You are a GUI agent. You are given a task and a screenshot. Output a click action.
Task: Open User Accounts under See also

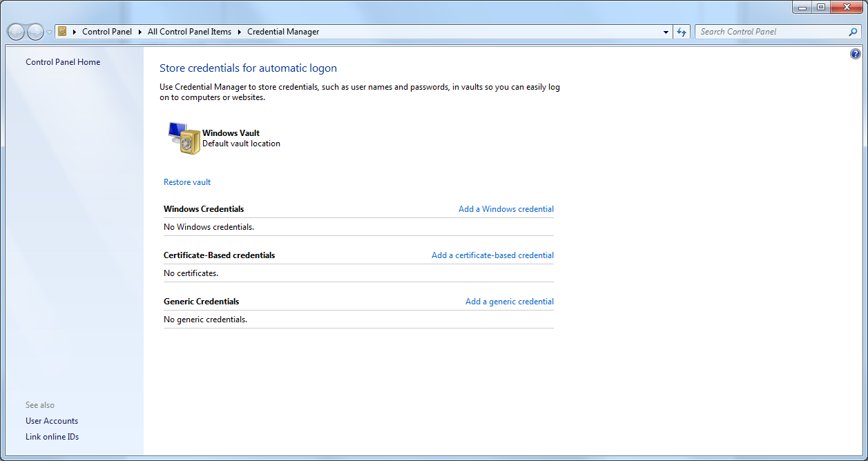(52, 421)
